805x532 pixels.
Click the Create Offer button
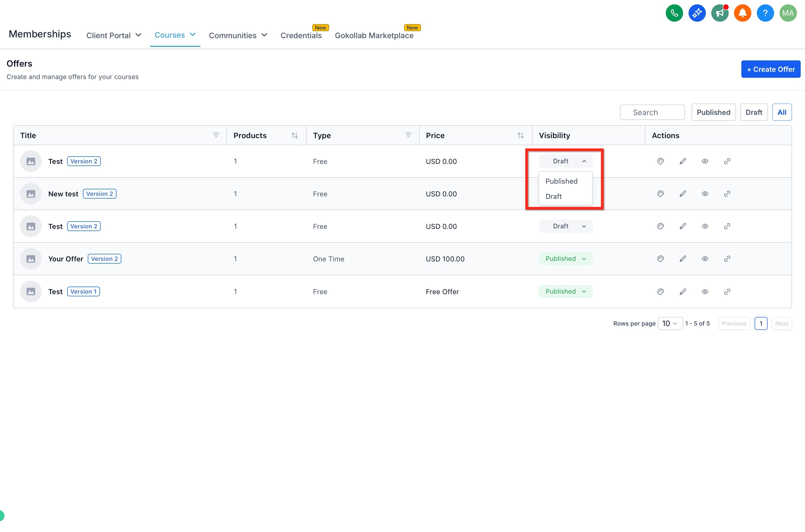pos(770,69)
